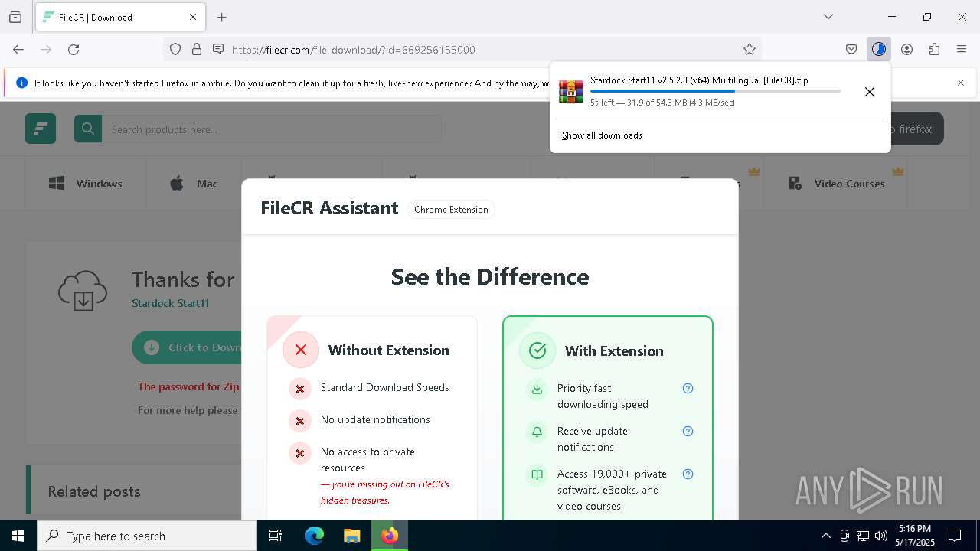The width and height of the screenshot is (980, 551).
Task: Click the Chrome Extension badge
Action: 451,210
